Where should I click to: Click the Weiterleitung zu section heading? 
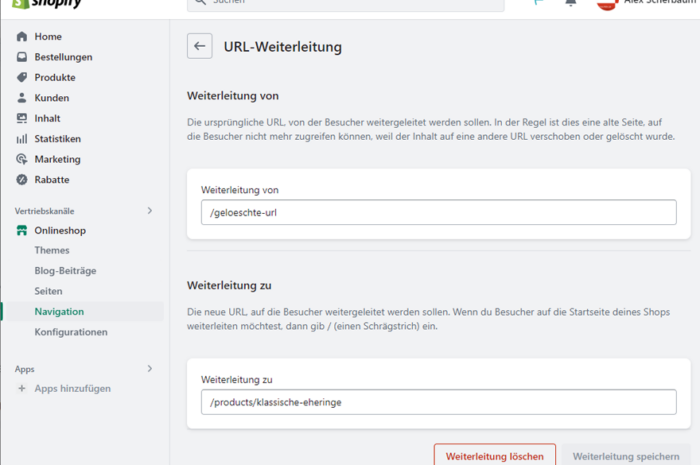click(x=229, y=286)
